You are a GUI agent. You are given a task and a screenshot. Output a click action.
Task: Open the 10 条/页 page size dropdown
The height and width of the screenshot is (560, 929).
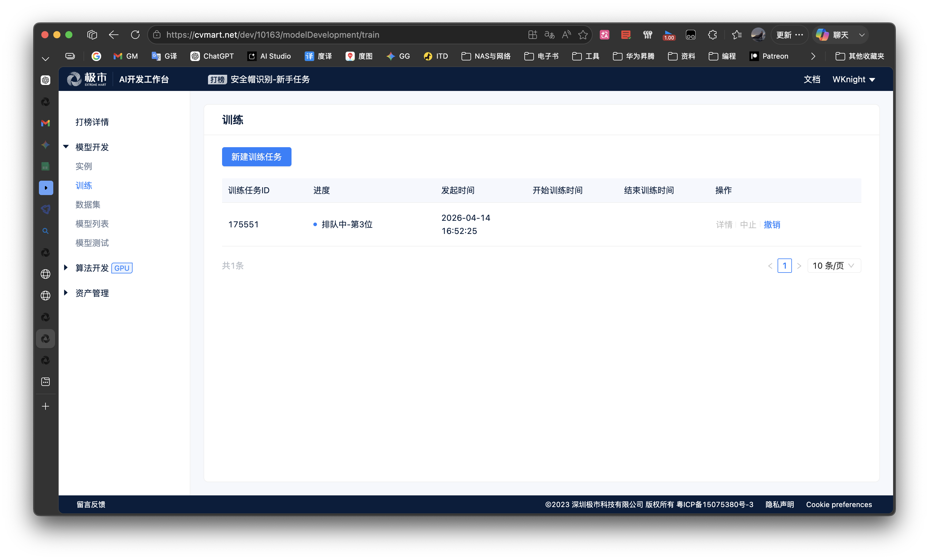pyautogui.click(x=834, y=266)
